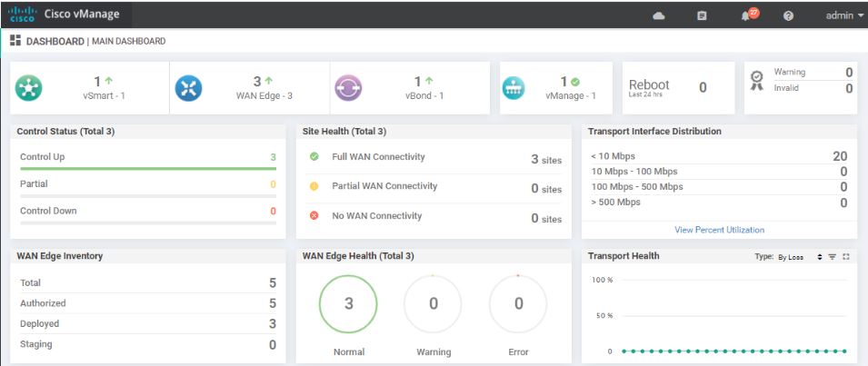Open the Control Up count row
Image resolution: width=868 pixels, height=366 pixels.
[147, 157]
